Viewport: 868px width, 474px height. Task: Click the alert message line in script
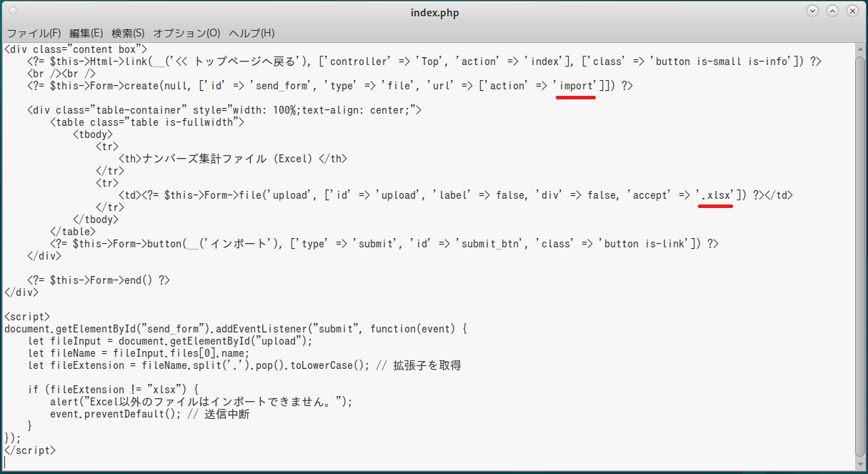click(201, 402)
